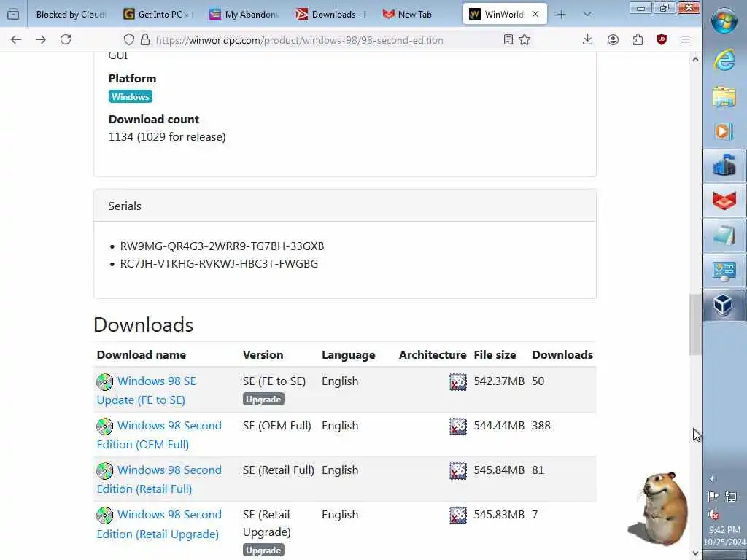Click Upgrade badge in Retail Upgrade row
Image resolution: width=747 pixels, height=560 pixels.
tap(263, 551)
